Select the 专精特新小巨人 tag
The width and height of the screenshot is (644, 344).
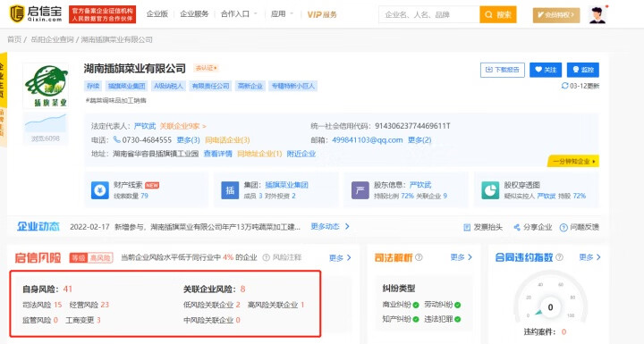292,86
